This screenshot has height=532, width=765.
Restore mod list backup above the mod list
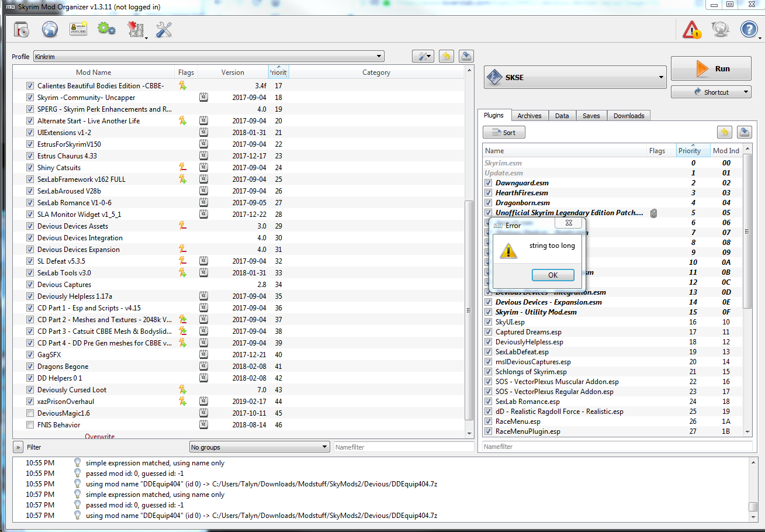(x=446, y=56)
